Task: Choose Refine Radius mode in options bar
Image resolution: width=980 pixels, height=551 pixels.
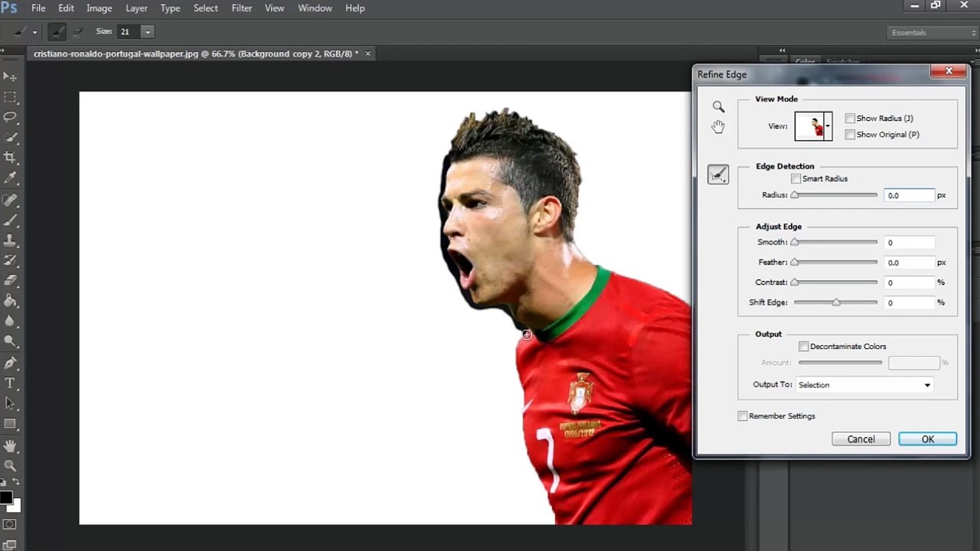Action: point(57,32)
